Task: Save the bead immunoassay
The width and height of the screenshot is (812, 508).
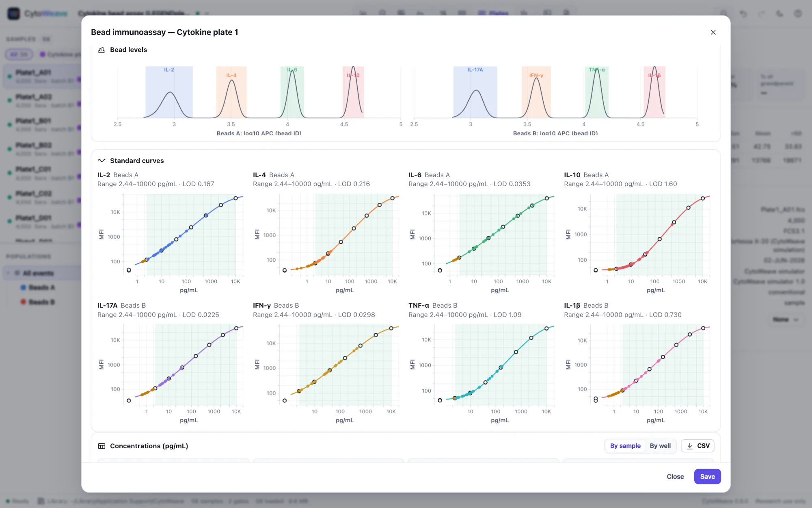Action: point(707,476)
